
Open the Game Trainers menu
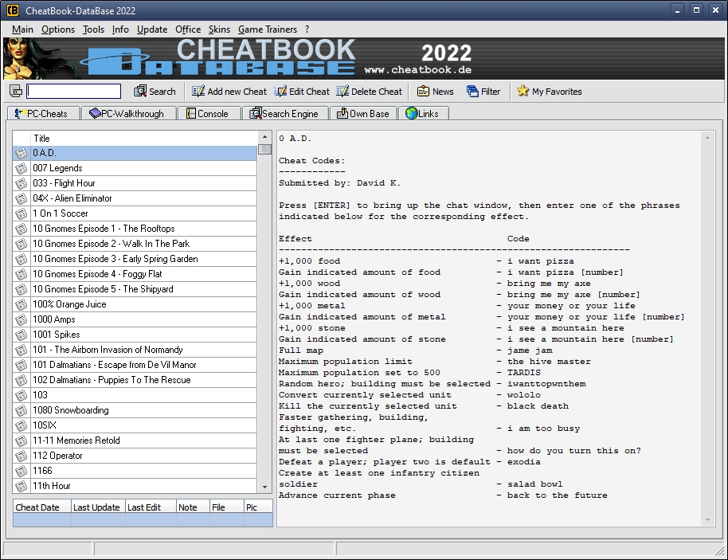(x=268, y=29)
